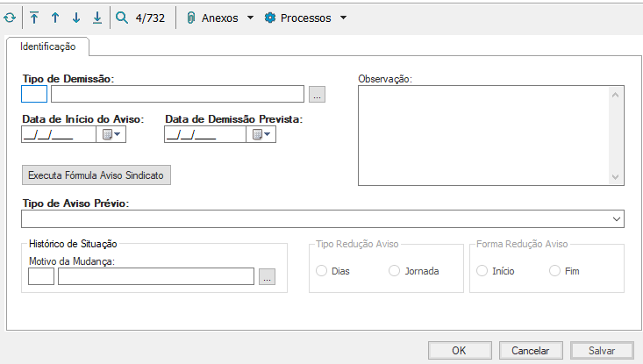The width and height of the screenshot is (643, 364).
Task: Browse Tipo de Demissão lookup ellipsis button
Action: pyautogui.click(x=318, y=94)
